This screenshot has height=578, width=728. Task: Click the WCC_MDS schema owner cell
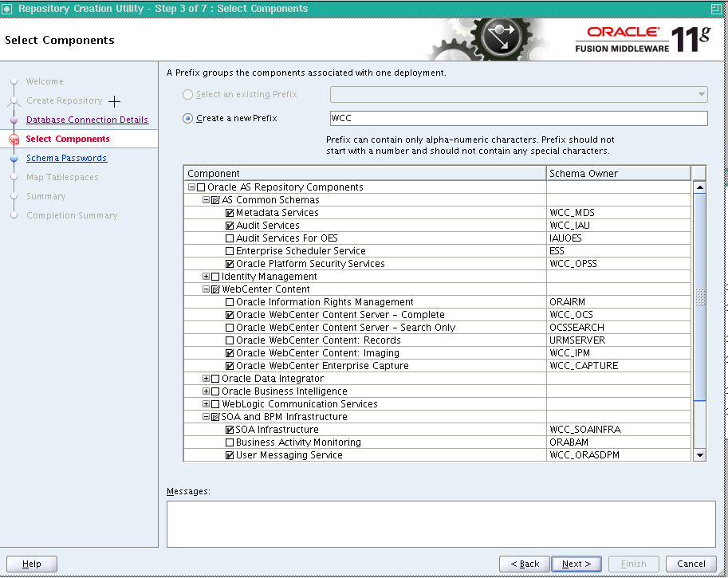[x=619, y=213]
